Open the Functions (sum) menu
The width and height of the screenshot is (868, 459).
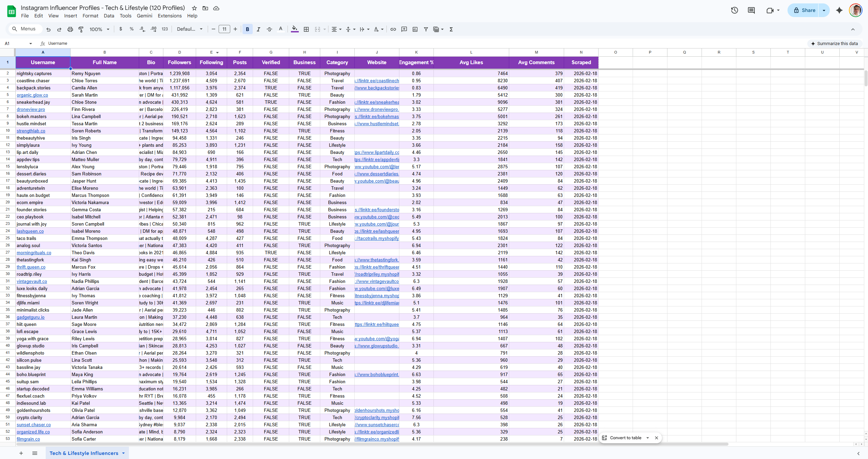click(x=451, y=29)
